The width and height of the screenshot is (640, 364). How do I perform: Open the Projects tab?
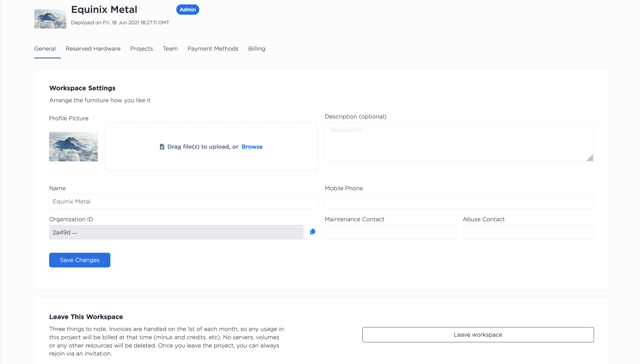[x=142, y=49]
